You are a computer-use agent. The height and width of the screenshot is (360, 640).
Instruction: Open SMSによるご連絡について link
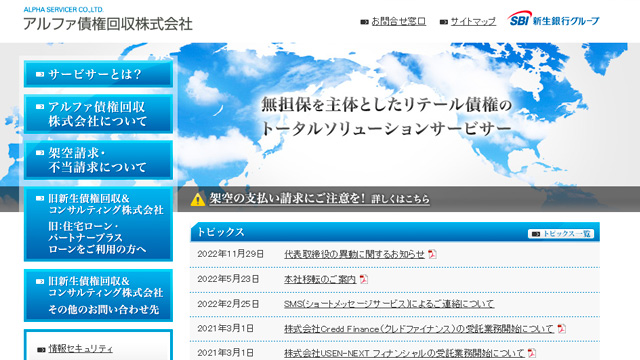click(389, 304)
